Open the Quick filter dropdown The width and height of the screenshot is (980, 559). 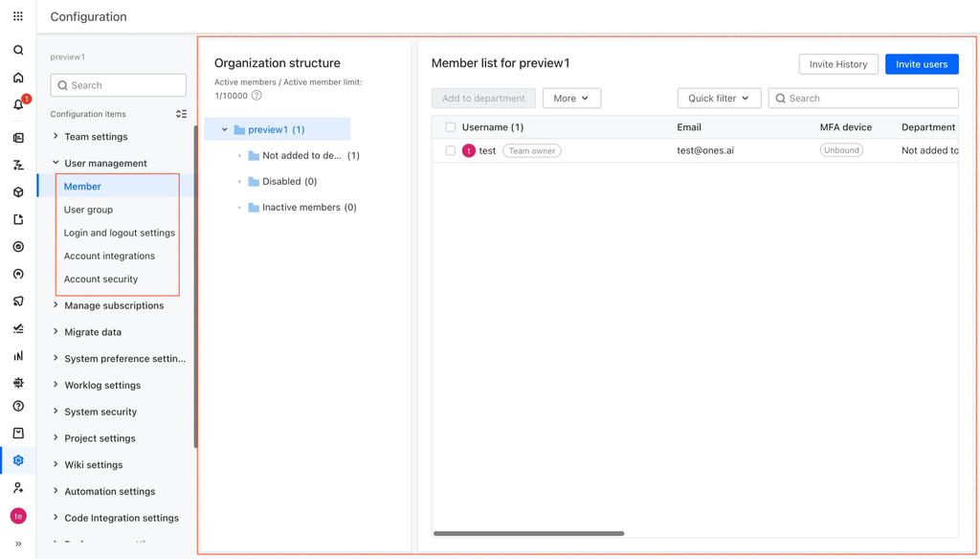click(719, 99)
